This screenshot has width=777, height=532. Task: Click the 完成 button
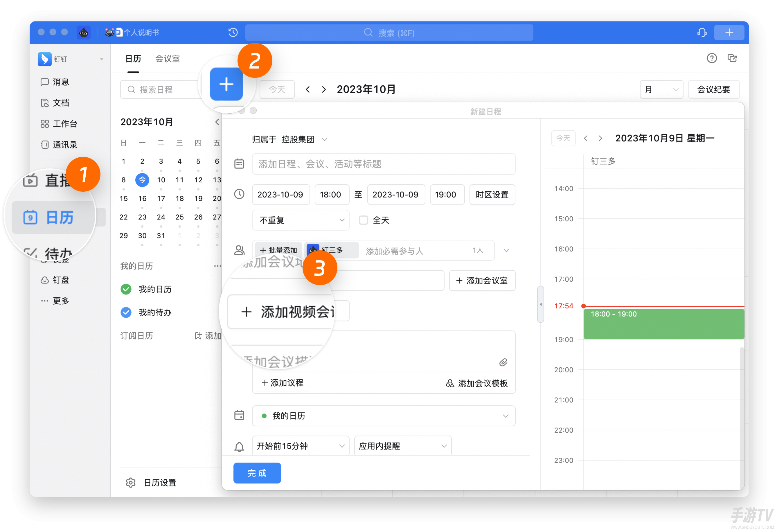[257, 473]
